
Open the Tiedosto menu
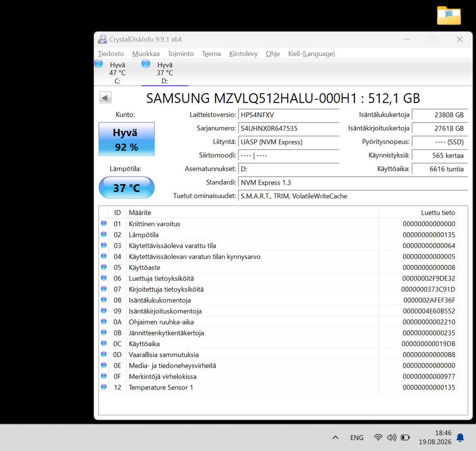pyautogui.click(x=111, y=54)
